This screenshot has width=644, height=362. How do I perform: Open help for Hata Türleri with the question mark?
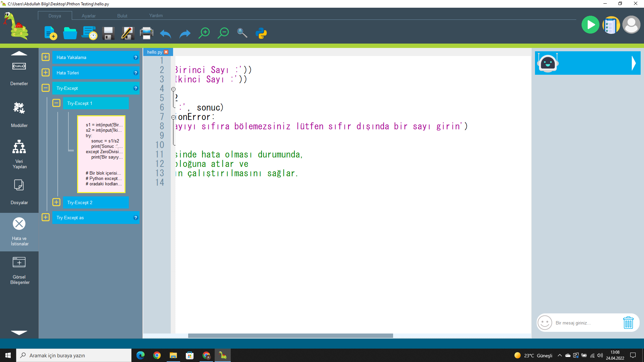pos(135,72)
